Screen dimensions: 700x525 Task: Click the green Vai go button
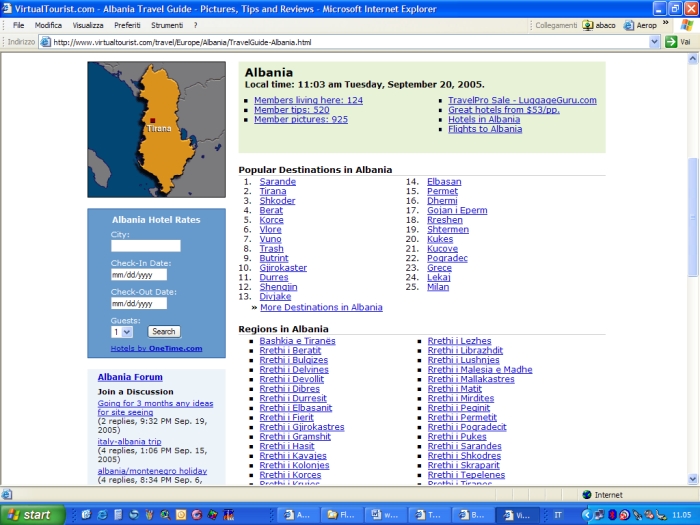pos(678,42)
